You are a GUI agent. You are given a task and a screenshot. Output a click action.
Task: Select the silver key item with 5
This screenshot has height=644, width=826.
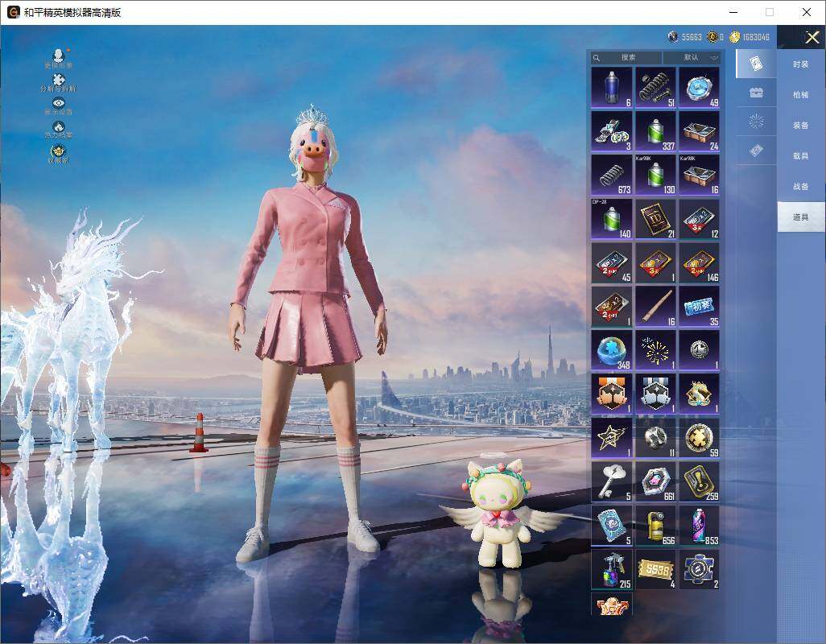(x=612, y=481)
